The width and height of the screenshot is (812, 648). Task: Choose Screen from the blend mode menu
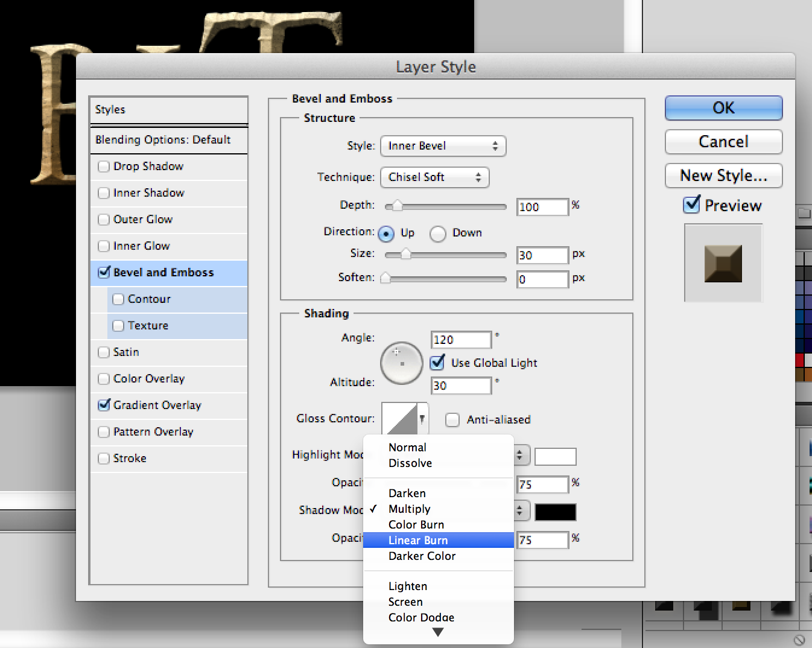[405, 602]
